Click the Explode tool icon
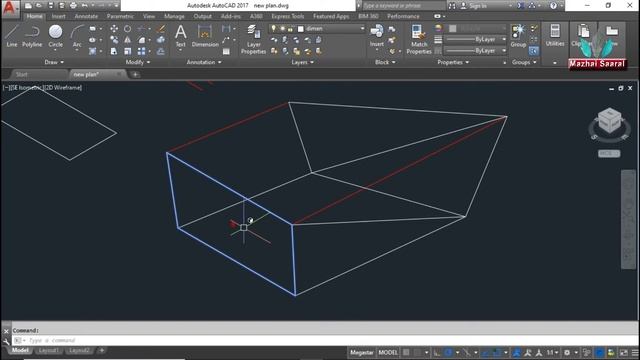Image resolution: width=640 pixels, height=360 pixels. (161, 40)
